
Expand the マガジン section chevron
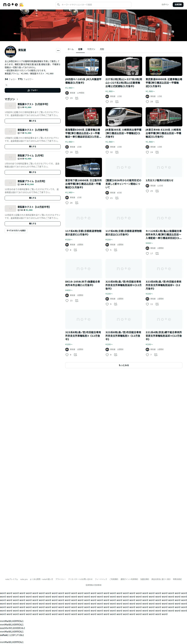[17, 99]
